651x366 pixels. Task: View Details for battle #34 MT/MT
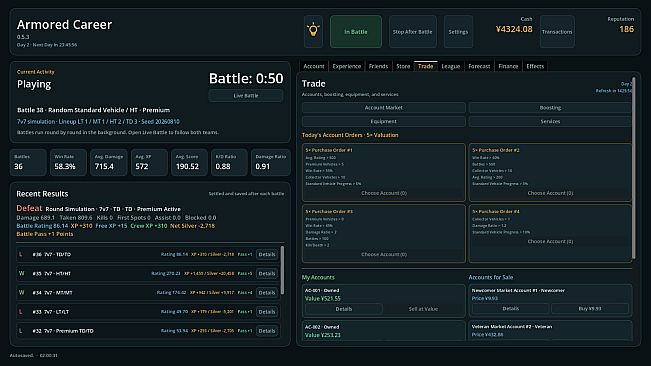pos(267,293)
